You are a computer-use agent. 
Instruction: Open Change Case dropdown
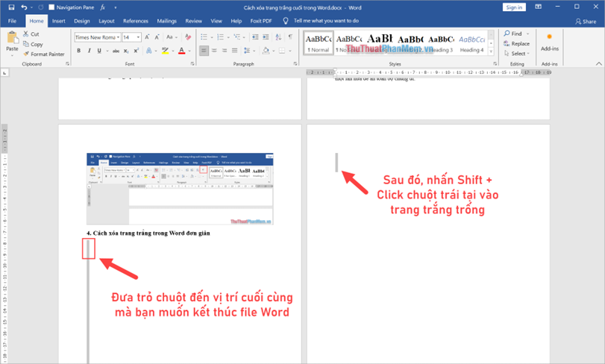tap(172, 37)
